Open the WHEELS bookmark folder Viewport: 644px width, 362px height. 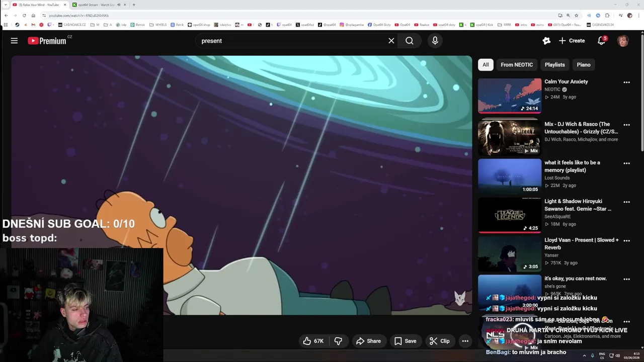(158, 25)
